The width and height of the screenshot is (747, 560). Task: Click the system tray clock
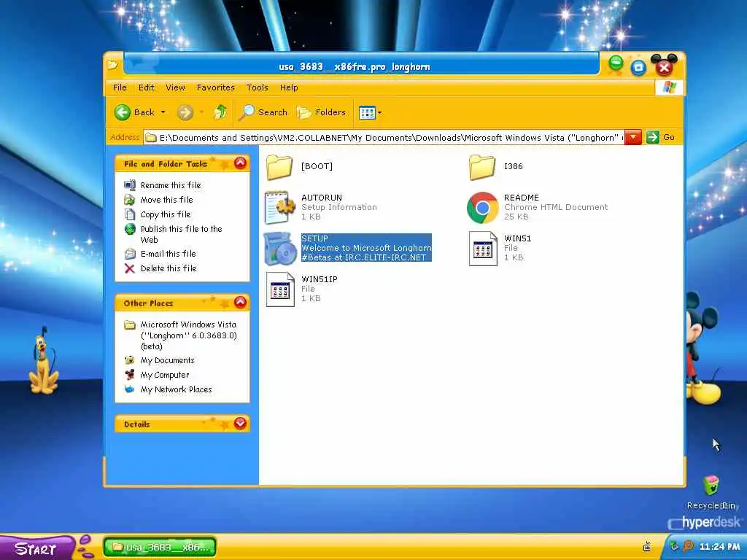click(x=719, y=547)
